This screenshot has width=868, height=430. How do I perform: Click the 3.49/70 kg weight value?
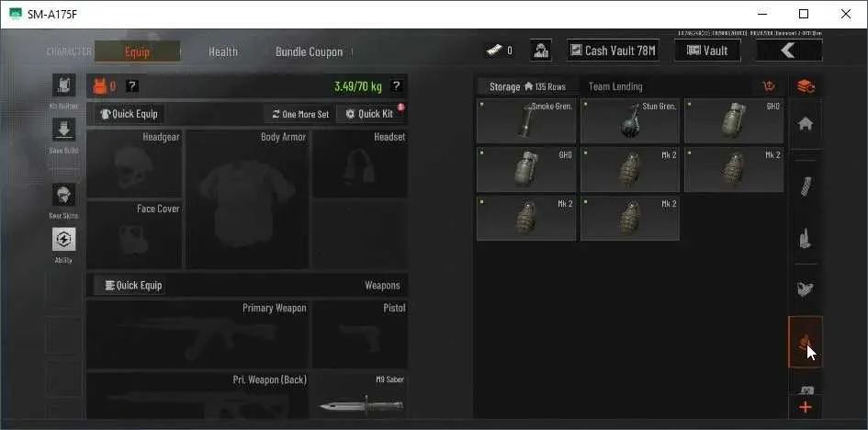[358, 86]
